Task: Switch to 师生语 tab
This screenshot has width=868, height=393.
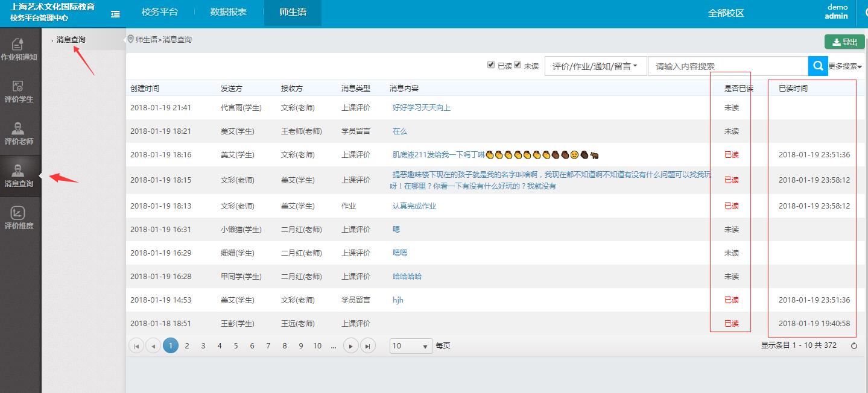Action: click(293, 13)
